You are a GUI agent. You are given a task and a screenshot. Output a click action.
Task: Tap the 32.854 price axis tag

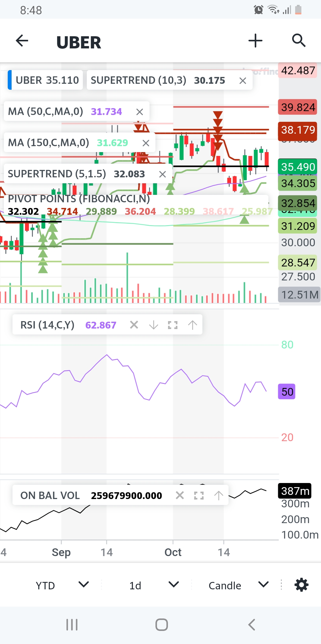point(298,203)
